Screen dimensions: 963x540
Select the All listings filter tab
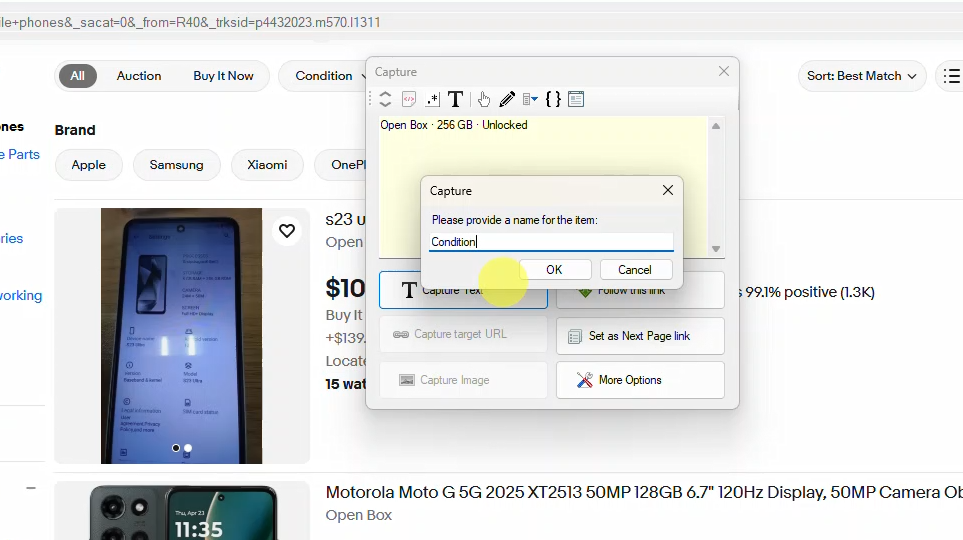pos(77,76)
